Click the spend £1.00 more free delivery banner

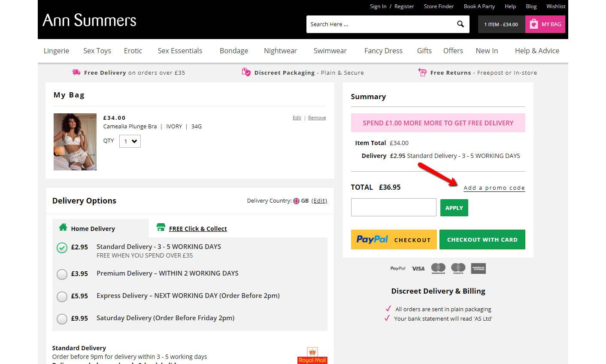click(x=438, y=123)
